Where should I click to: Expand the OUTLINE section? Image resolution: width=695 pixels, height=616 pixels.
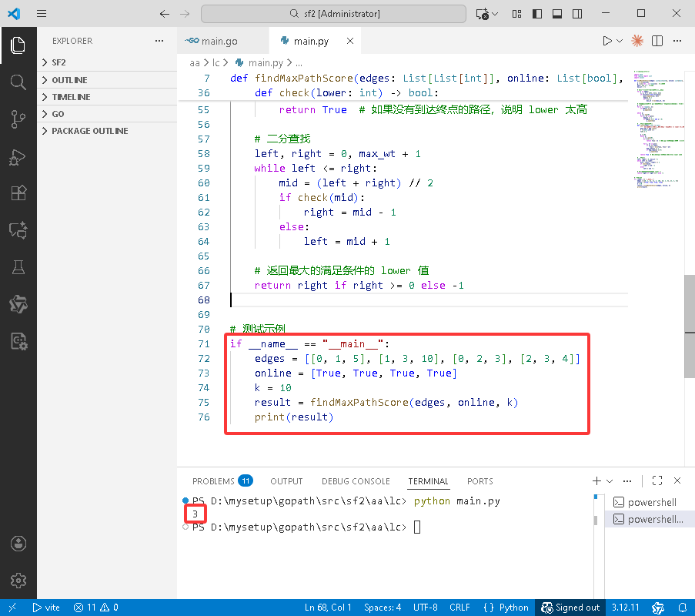pyautogui.click(x=107, y=80)
